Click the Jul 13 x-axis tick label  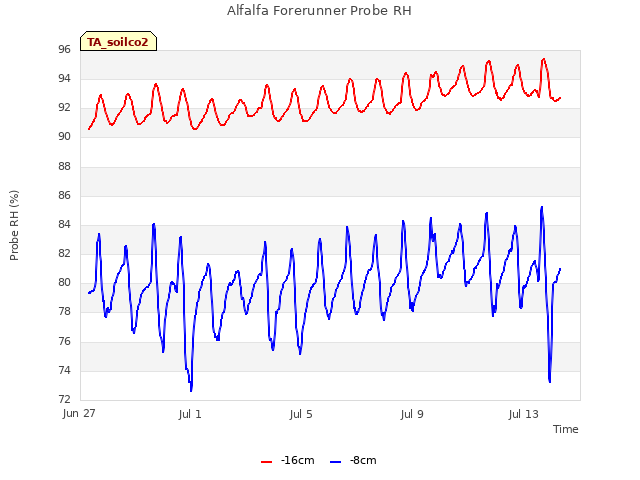524,414
